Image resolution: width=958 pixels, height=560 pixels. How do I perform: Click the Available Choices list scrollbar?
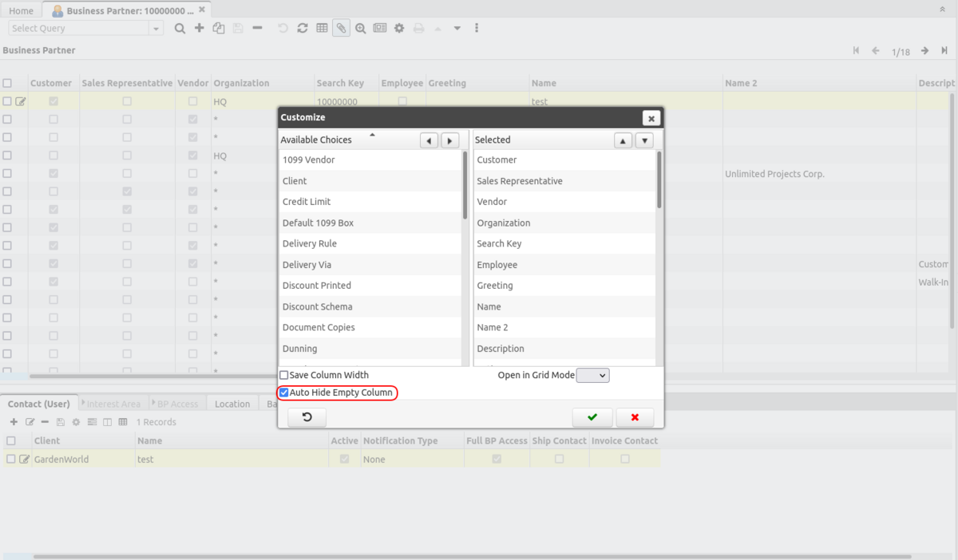[465, 185]
